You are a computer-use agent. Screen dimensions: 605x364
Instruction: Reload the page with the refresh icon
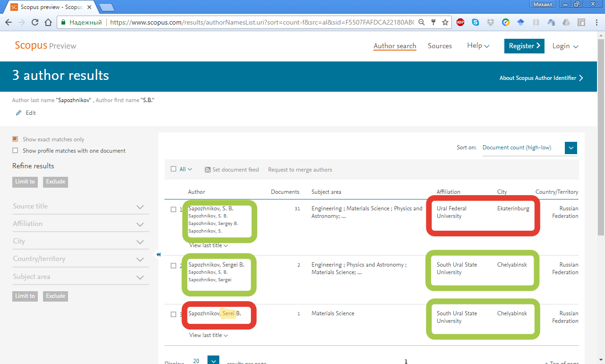35,22
